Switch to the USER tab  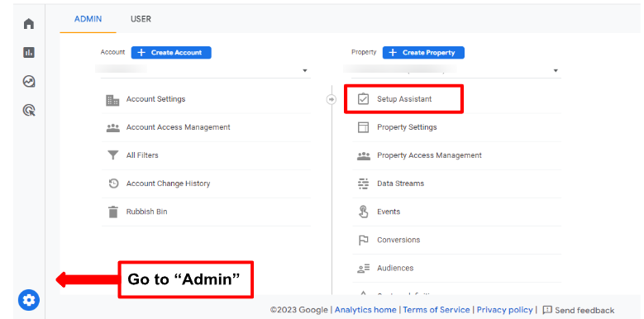pyautogui.click(x=141, y=19)
